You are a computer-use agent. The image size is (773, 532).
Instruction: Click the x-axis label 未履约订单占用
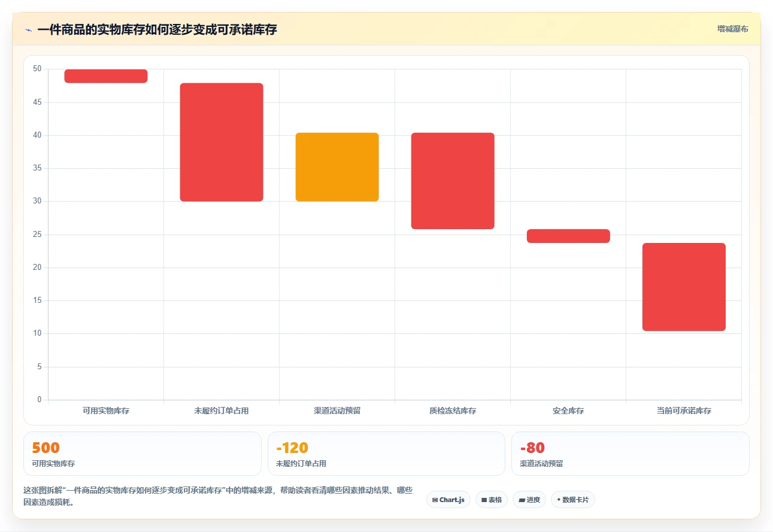222,411
